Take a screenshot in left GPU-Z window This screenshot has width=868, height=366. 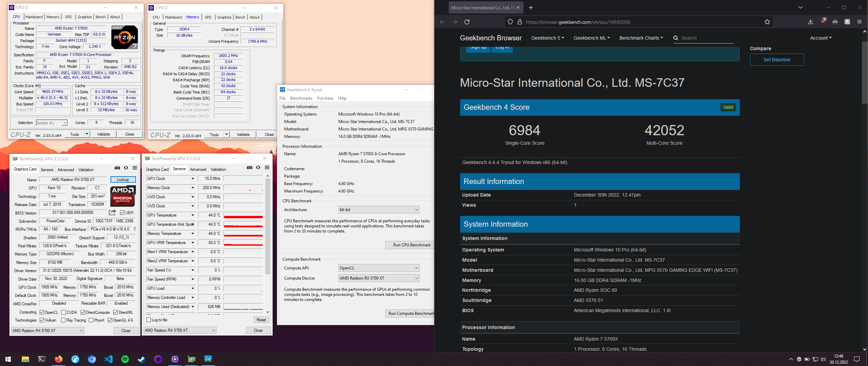117,168
